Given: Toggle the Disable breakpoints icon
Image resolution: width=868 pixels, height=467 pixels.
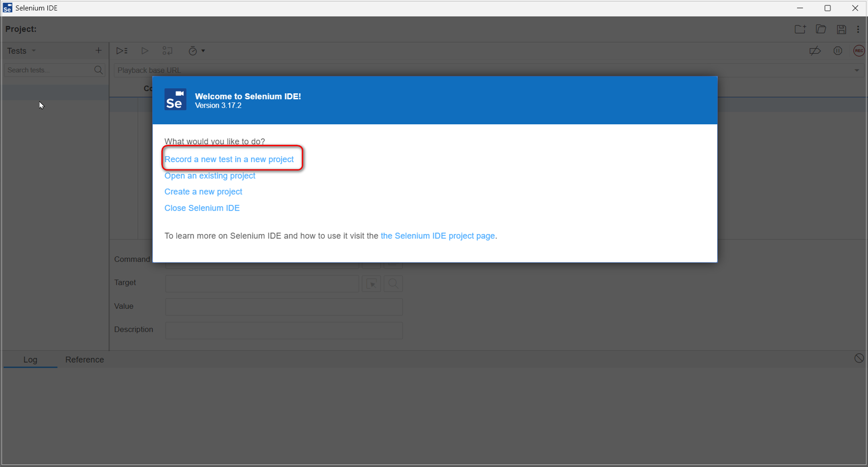Looking at the screenshot, I should coord(815,51).
